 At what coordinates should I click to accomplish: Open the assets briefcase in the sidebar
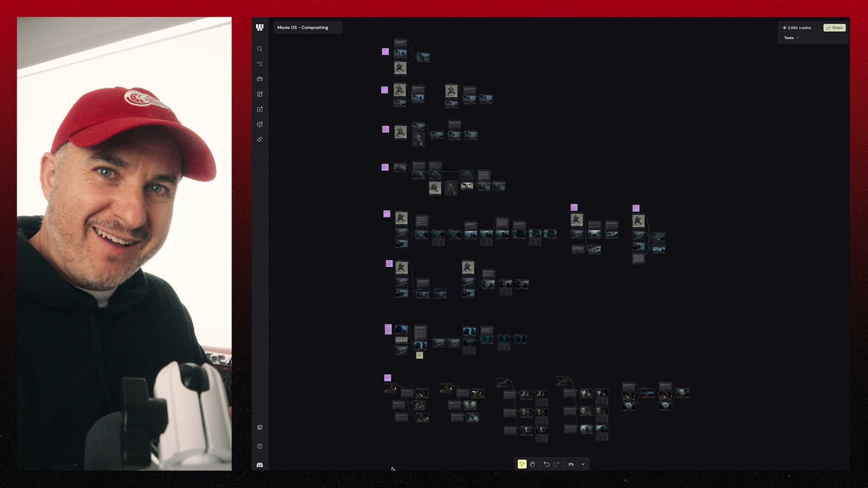(x=260, y=79)
